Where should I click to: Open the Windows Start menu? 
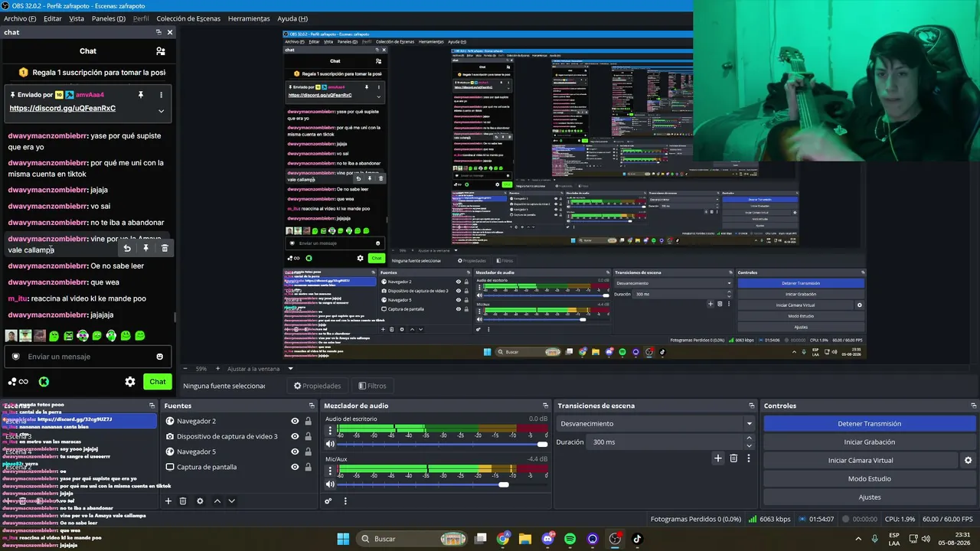(x=344, y=539)
